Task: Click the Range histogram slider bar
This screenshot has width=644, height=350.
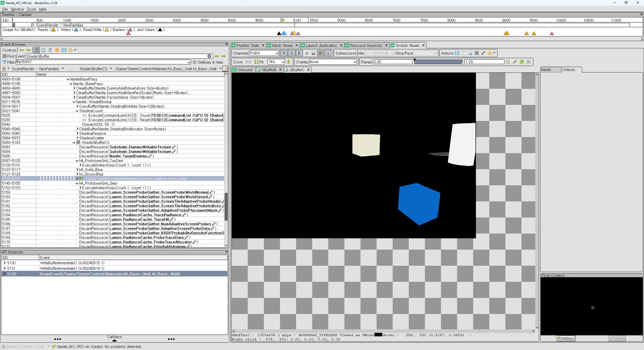Action: [438, 62]
